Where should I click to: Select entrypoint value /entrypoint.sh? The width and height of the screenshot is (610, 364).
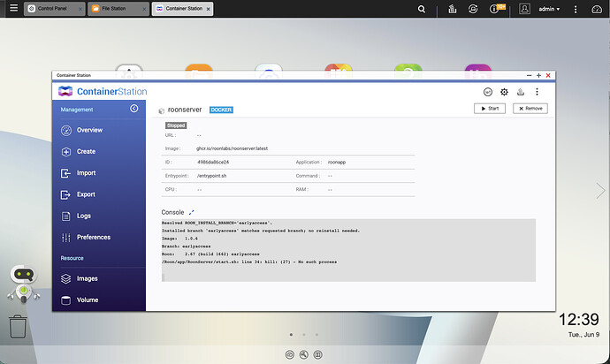(211, 176)
